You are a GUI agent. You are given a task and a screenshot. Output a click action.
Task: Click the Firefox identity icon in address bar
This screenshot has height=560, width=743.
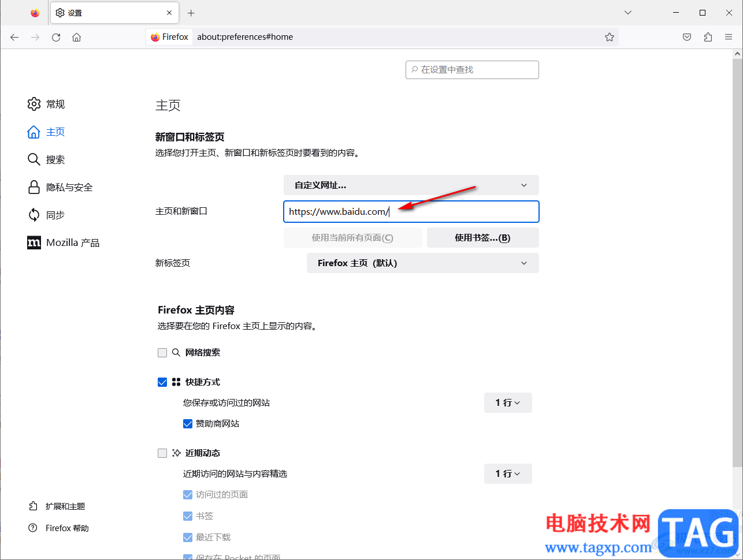click(x=169, y=37)
